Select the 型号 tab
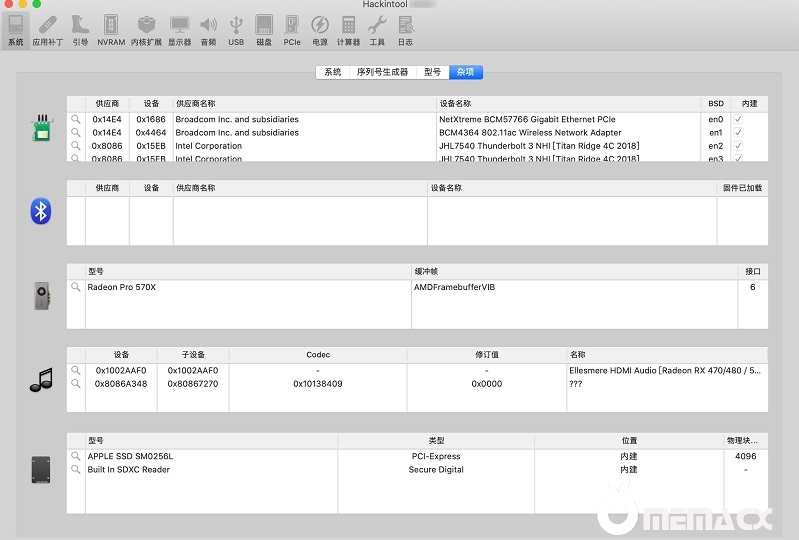Screen dimensions: 799x540 coord(432,72)
